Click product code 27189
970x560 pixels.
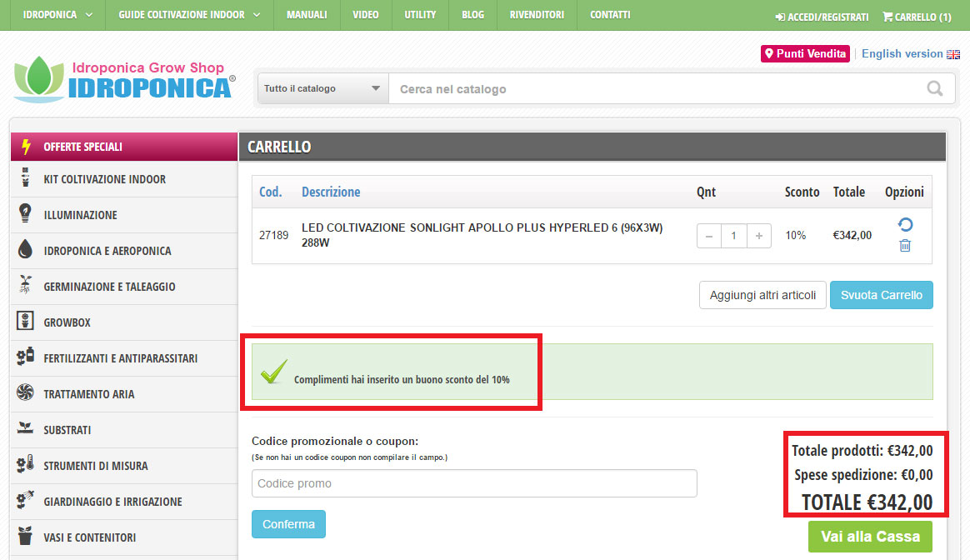coord(273,235)
